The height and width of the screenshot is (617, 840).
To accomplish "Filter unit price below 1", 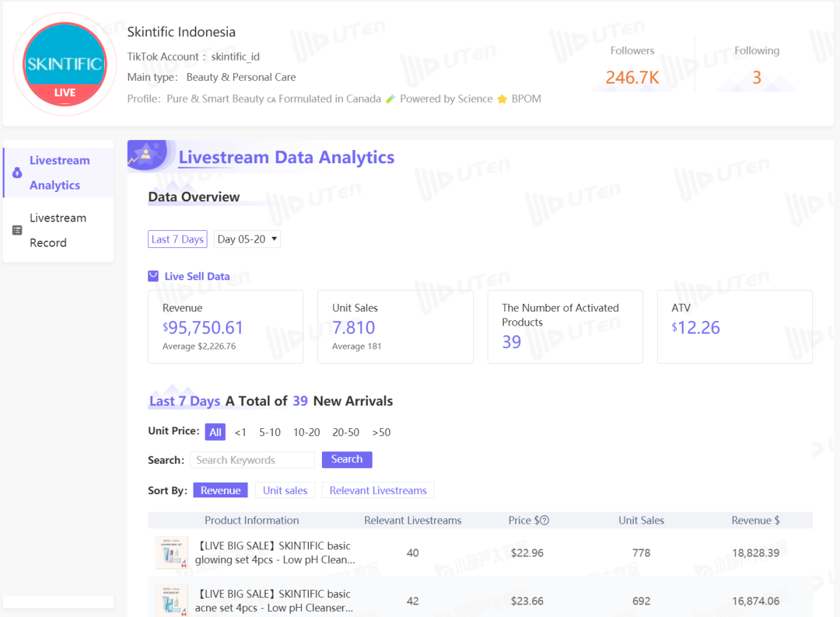I will [x=240, y=432].
